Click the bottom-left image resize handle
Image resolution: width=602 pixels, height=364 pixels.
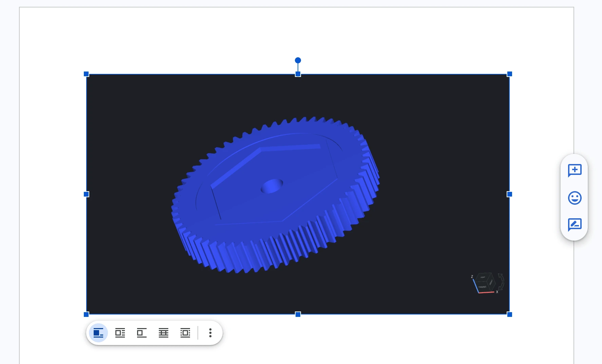[86, 315]
